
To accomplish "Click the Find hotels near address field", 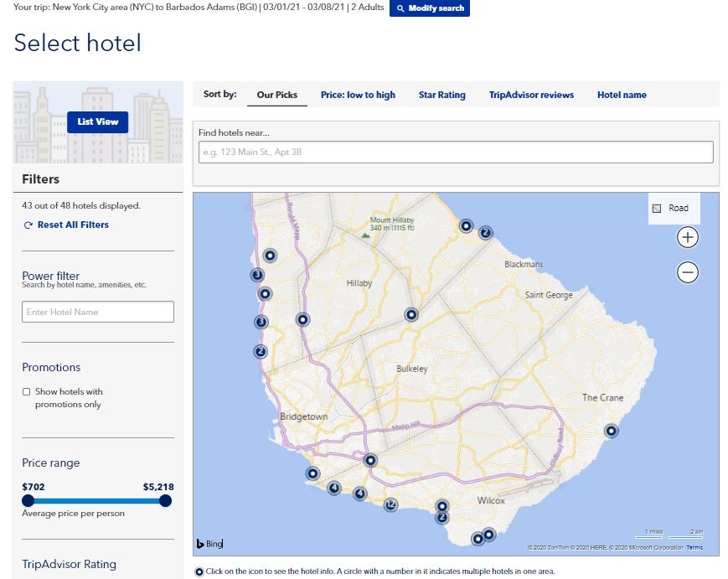I will click(455, 152).
